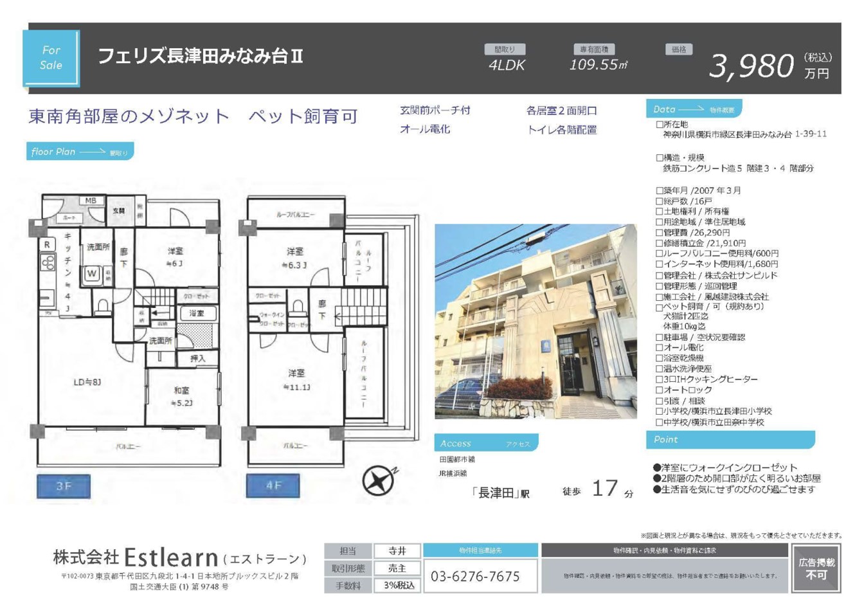Click the washing machine W symbol
Viewport: 864px width, 616px height.
coord(91,274)
